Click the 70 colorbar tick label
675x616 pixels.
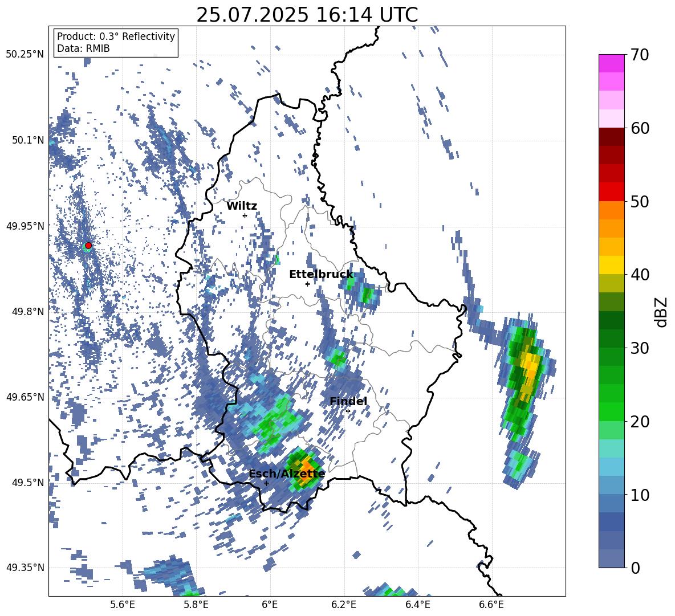pos(639,55)
